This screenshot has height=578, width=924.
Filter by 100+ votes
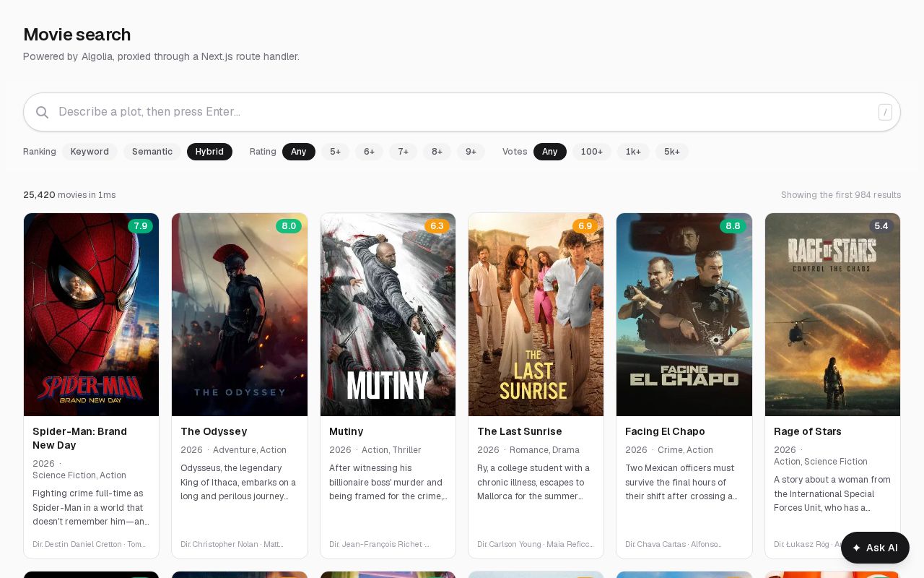coord(592,152)
